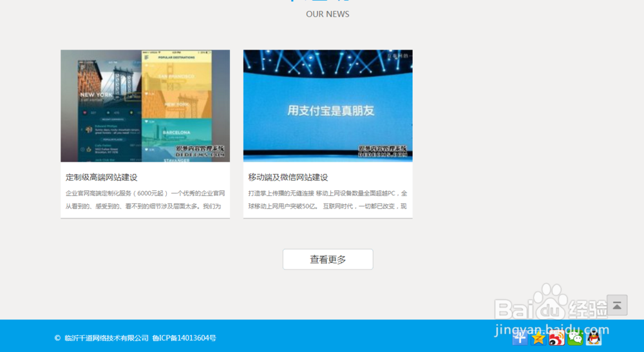Open the New York travel app thumbnail

(146, 106)
